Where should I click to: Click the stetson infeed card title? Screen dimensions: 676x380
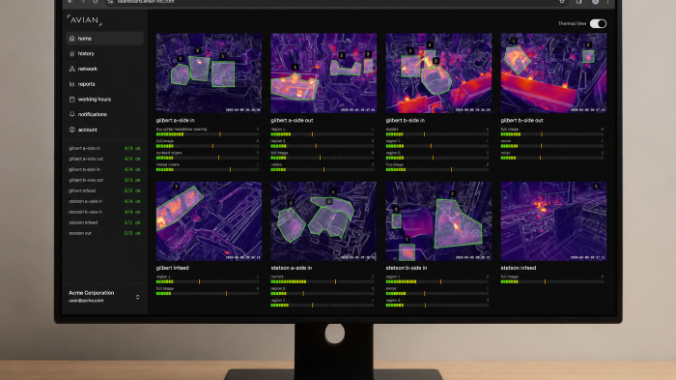pos(518,268)
